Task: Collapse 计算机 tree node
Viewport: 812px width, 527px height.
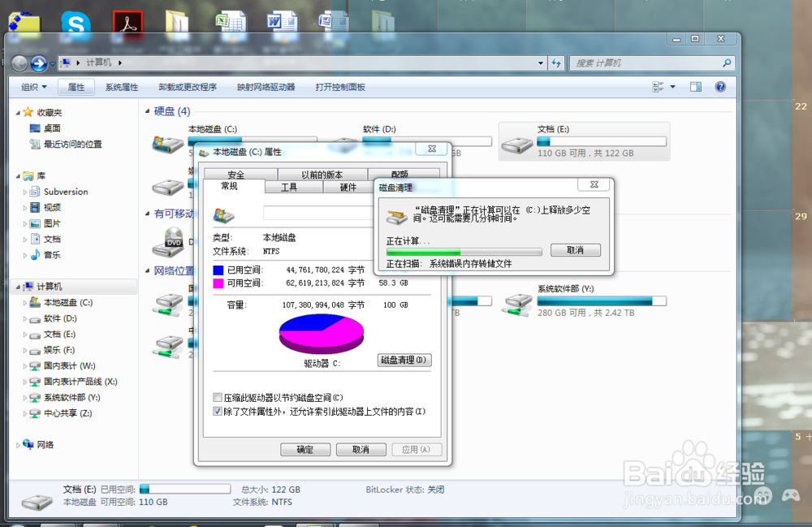Action: tap(18, 287)
